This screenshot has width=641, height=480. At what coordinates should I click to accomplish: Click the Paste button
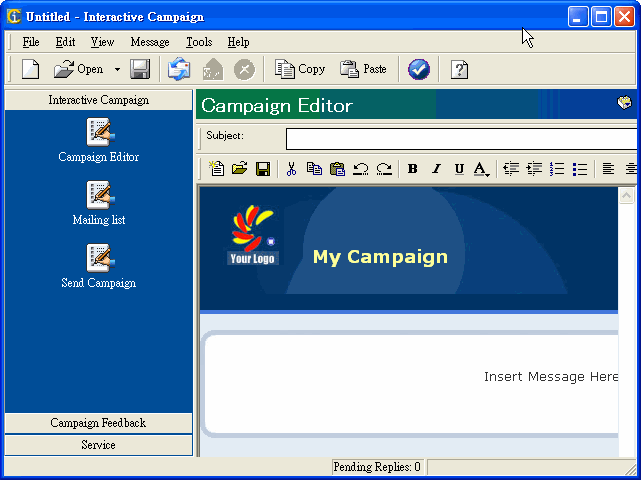click(x=363, y=69)
